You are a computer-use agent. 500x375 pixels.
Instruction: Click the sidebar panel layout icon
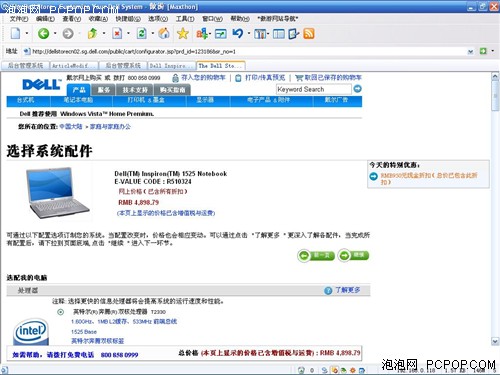(x=279, y=34)
